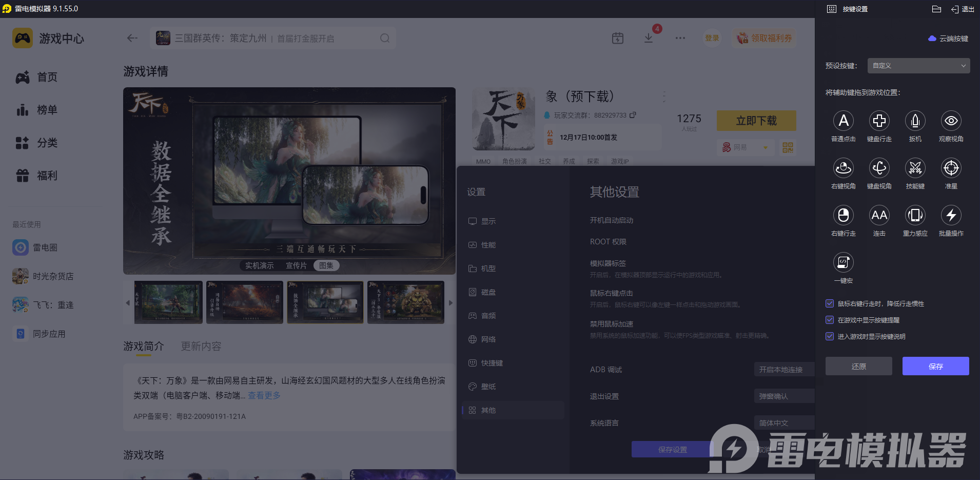The width and height of the screenshot is (980, 480).
Task: Click the 保存设置 button
Action: pyautogui.click(x=672, y=449)
